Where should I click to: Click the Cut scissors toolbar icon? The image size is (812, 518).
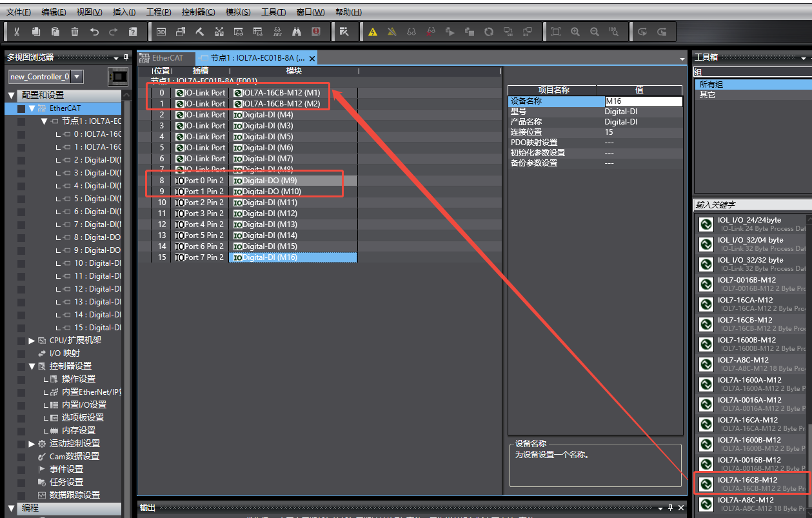click(x=17, y=32)
